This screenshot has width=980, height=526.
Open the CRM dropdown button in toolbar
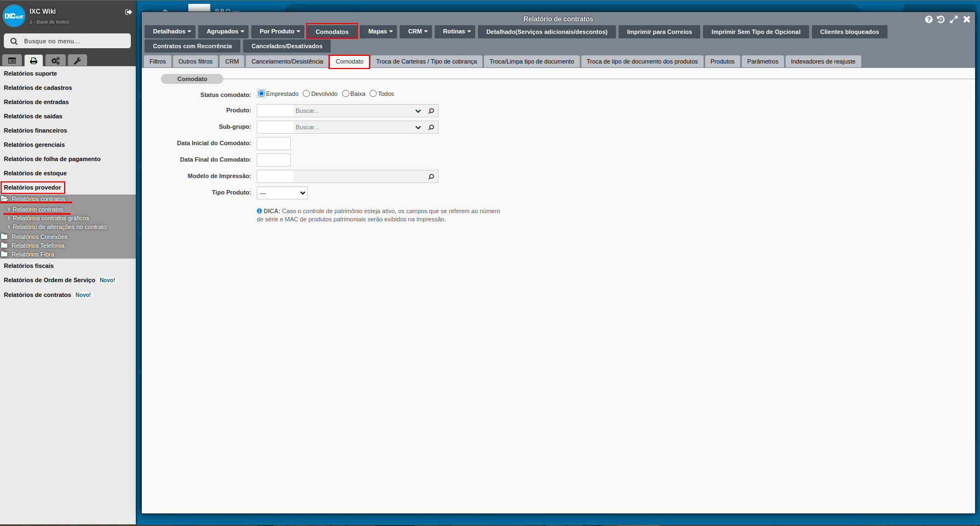416,32
